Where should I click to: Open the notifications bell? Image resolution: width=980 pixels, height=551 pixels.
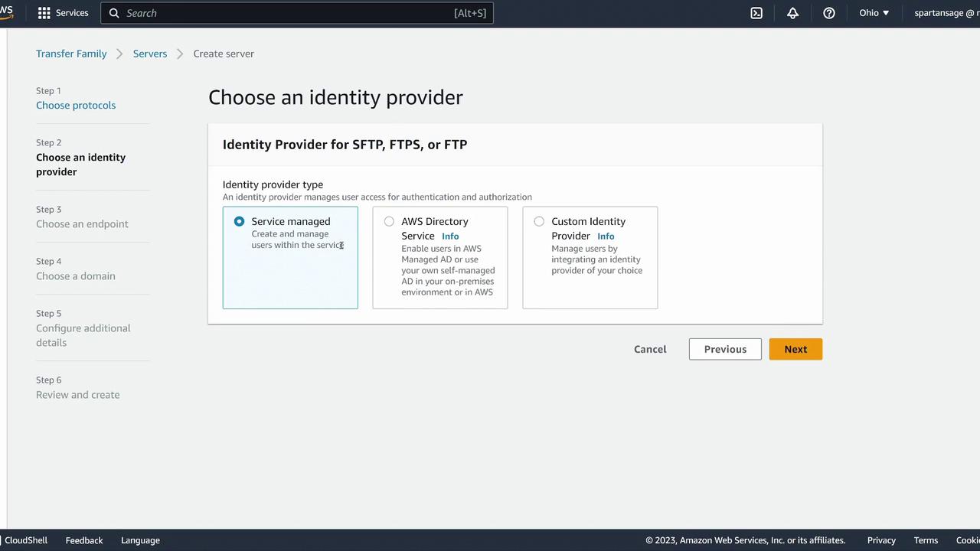[792, 13]
